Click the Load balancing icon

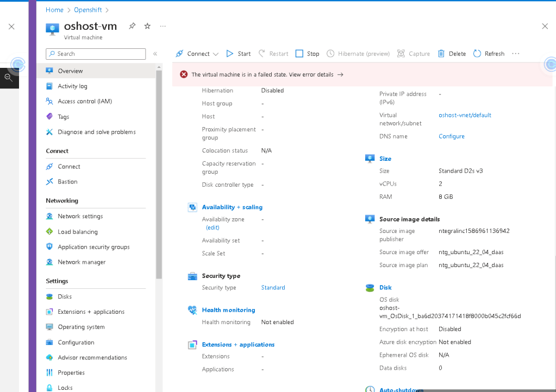pos(49,232)
